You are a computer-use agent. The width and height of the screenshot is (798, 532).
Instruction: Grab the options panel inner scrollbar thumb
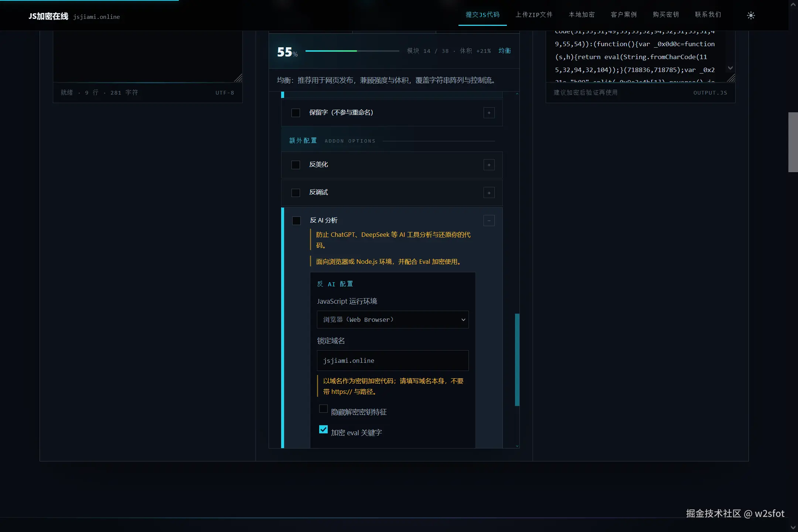[x=517, y=360]
